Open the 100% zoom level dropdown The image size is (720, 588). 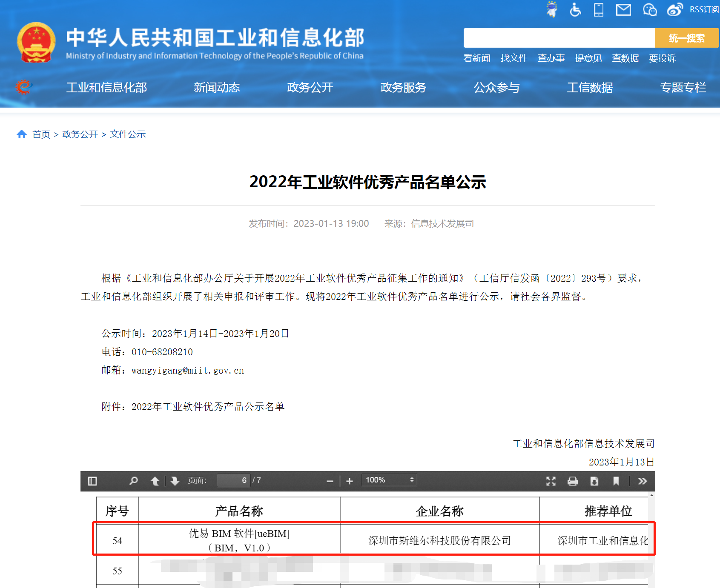[x=389, y=480]
